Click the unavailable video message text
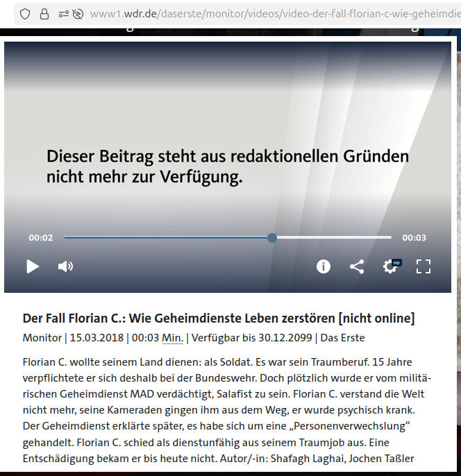 point(228,167)
